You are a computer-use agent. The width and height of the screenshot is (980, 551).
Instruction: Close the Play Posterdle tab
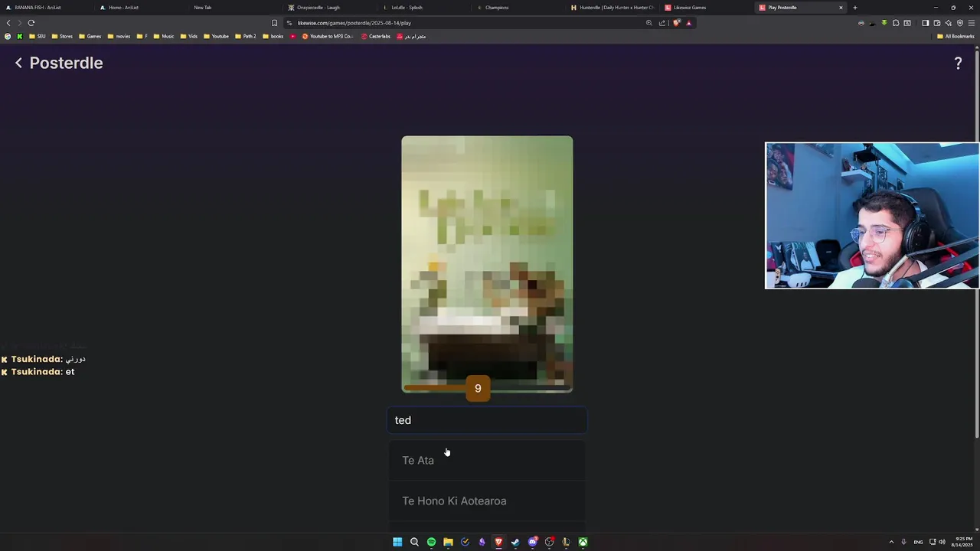841,8
